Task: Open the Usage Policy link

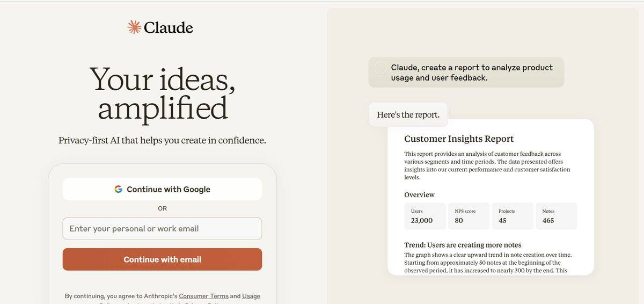Action: 251,296
